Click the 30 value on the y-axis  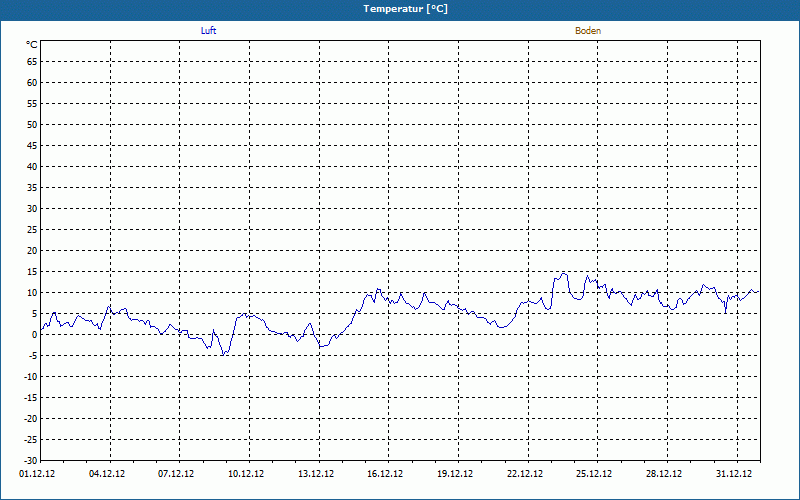32,208
